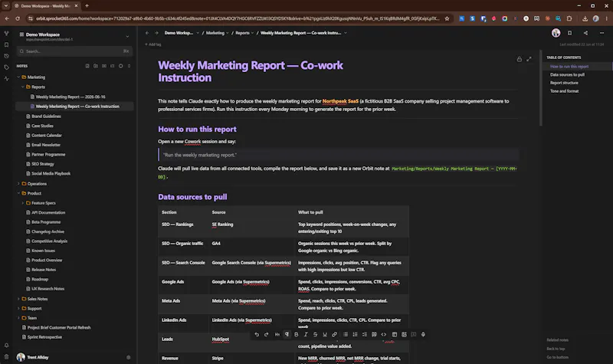Insert bullet list
Image resolution: width=613 pixels, height=364 pixels.
(346, 335)
